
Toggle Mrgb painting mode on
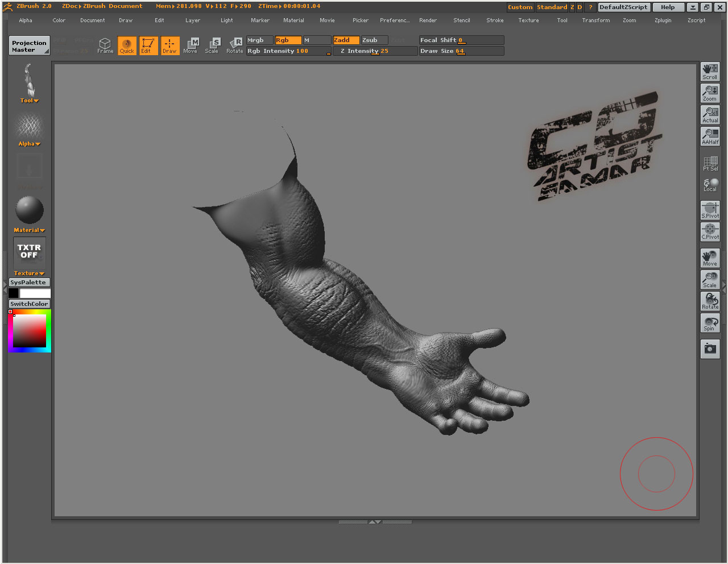(259, 40)
